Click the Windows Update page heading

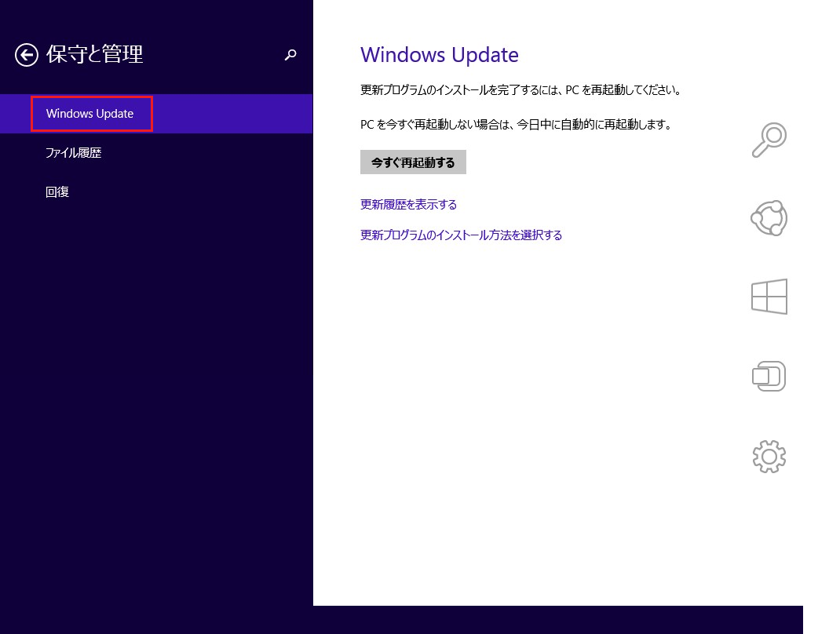tap(439, 55)
